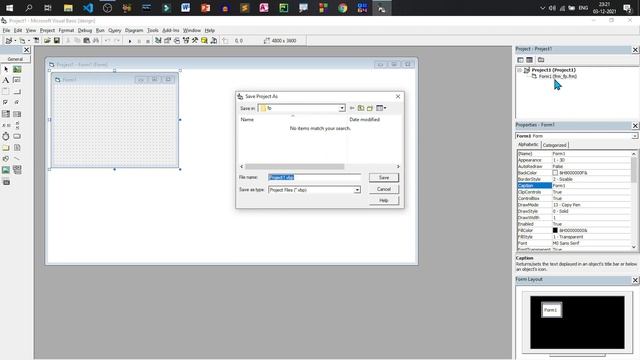The image size is (640, 360).
Task: Open the Properties Window toolbar icon
Action: click(167, 40)
